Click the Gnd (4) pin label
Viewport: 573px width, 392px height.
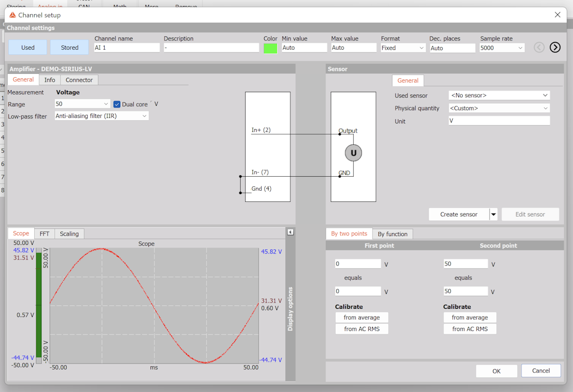[261, 188]
